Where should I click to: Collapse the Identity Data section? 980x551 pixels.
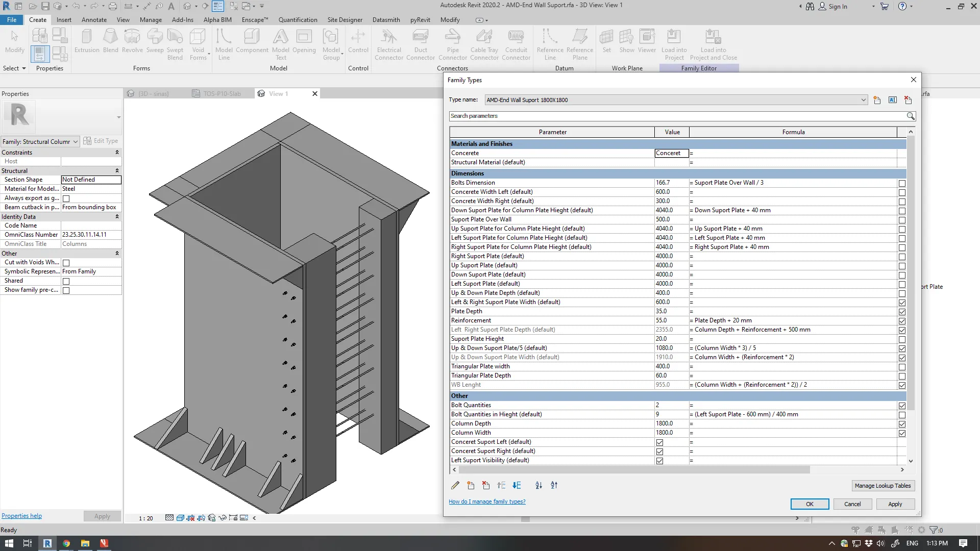[117, 217]
